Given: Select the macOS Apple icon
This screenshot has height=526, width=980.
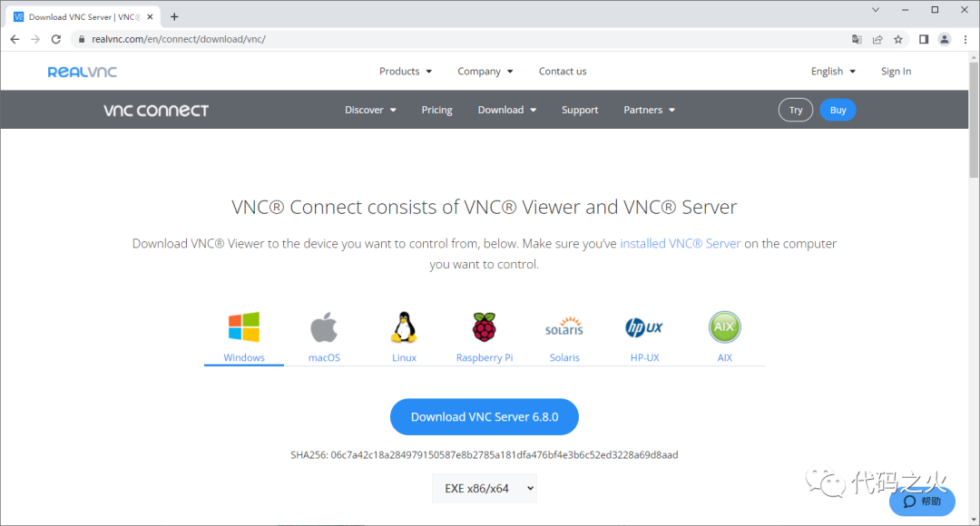Looking at the screenshot, I should pos(324,326).
